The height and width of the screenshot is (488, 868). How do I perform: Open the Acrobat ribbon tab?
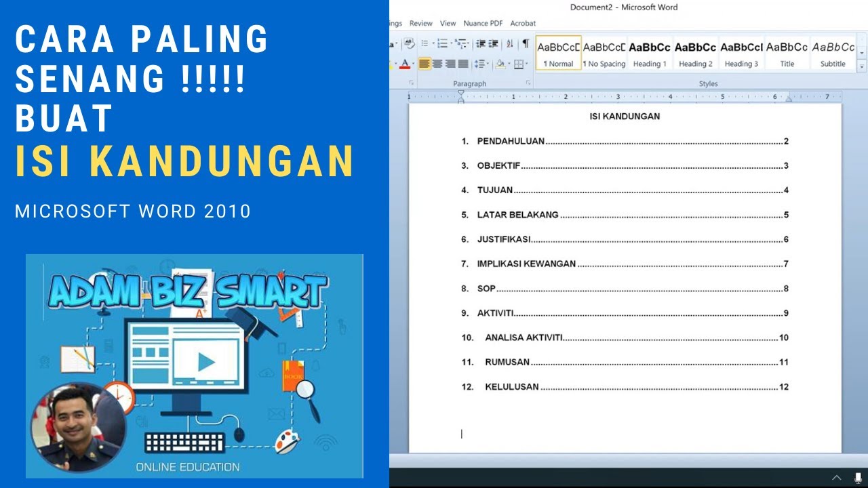point(523,23)
